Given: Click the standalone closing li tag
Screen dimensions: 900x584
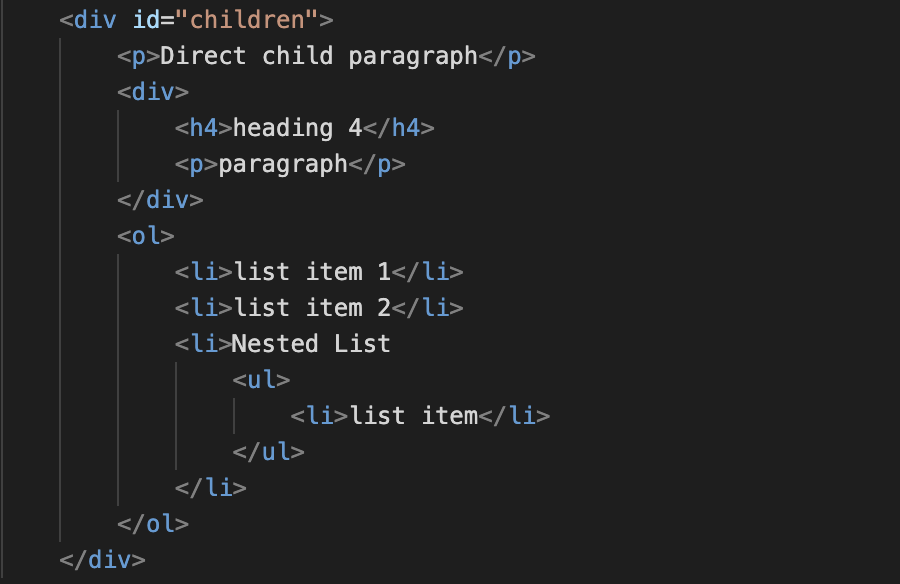Looking at the screenshot, I should pyautogui.click(x=211, y=488).
